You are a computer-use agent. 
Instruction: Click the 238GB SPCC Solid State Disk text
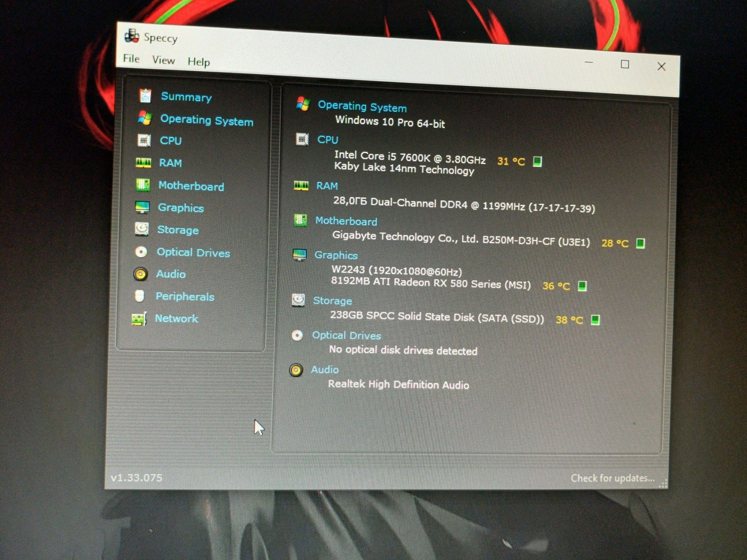tap(437, 318)
